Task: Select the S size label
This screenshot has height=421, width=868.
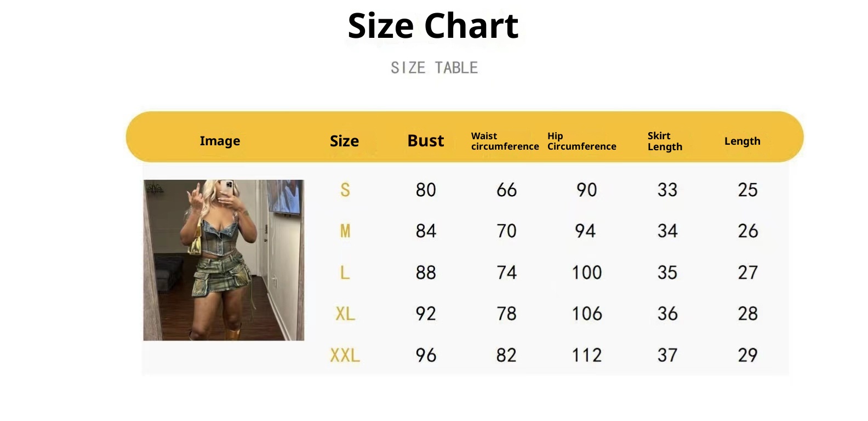Action: click(x=345, y=190)
